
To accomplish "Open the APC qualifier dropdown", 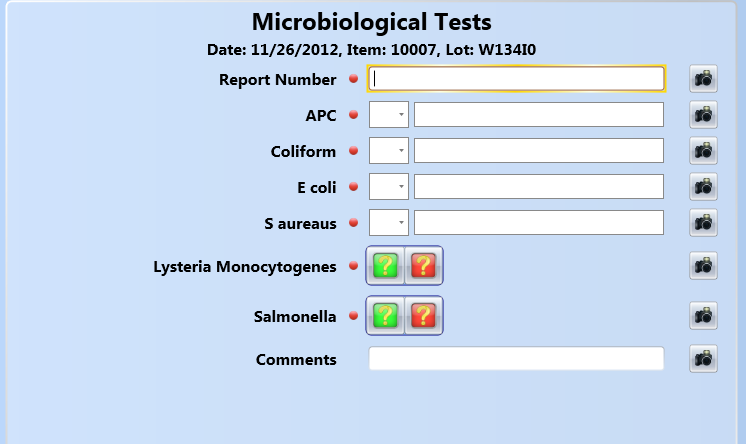I will [x=389, y=115].
